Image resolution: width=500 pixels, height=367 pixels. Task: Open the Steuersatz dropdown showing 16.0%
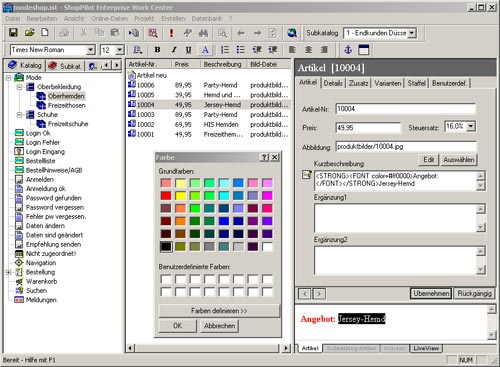click(471, 126)
